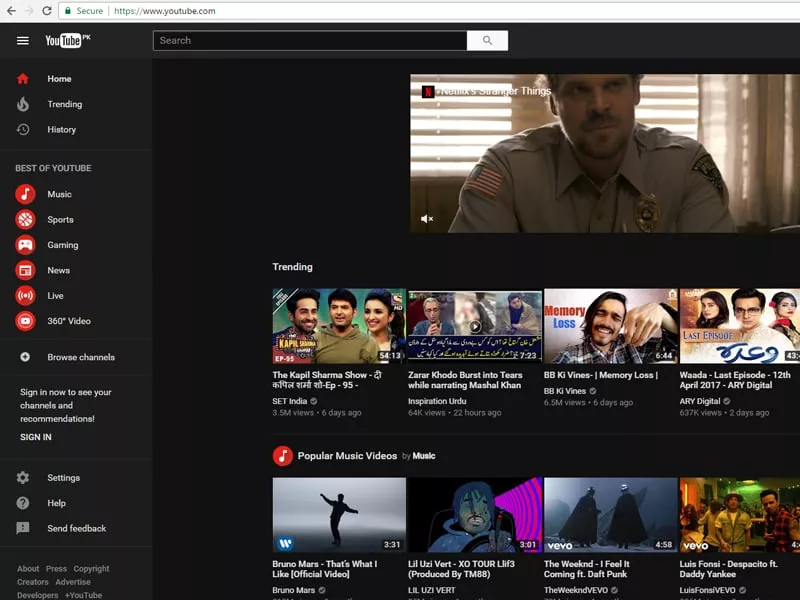
Task: Reload the page with browser refresh
Action: tap(46, 11)
